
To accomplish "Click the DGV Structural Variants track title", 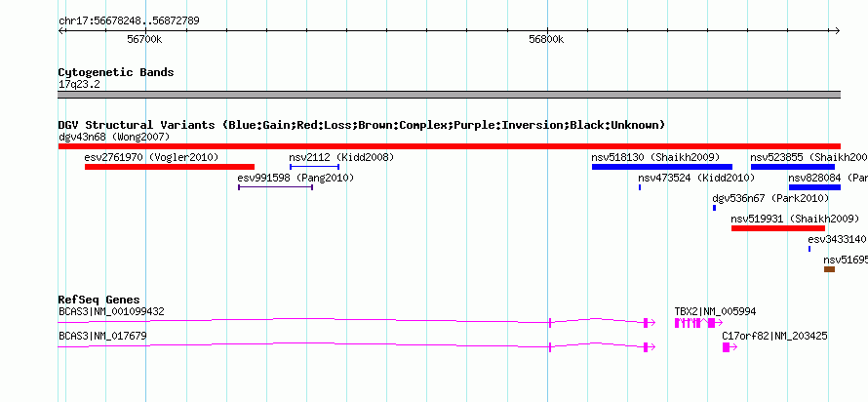I will pos(362,125).
